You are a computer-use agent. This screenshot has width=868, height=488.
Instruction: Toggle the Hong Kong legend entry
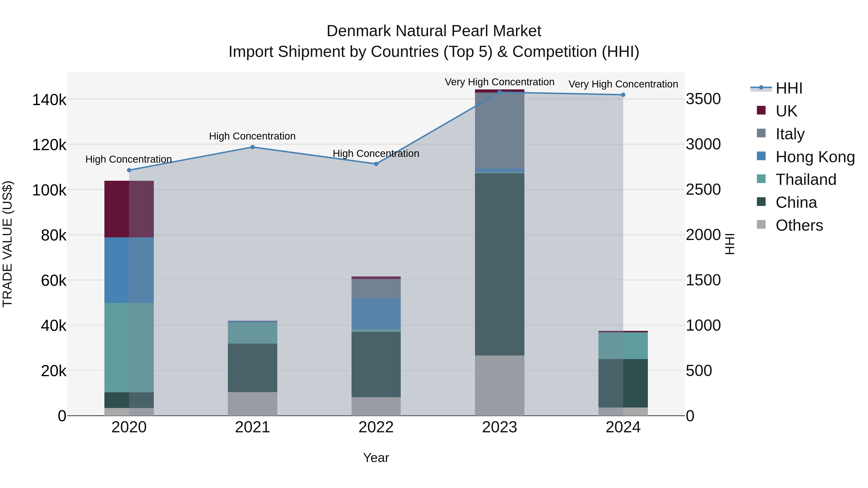click(805, 157)
